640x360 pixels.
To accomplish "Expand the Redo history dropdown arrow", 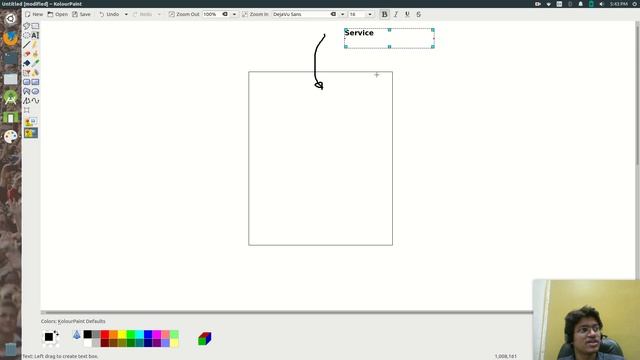I will tap(159, 14).
